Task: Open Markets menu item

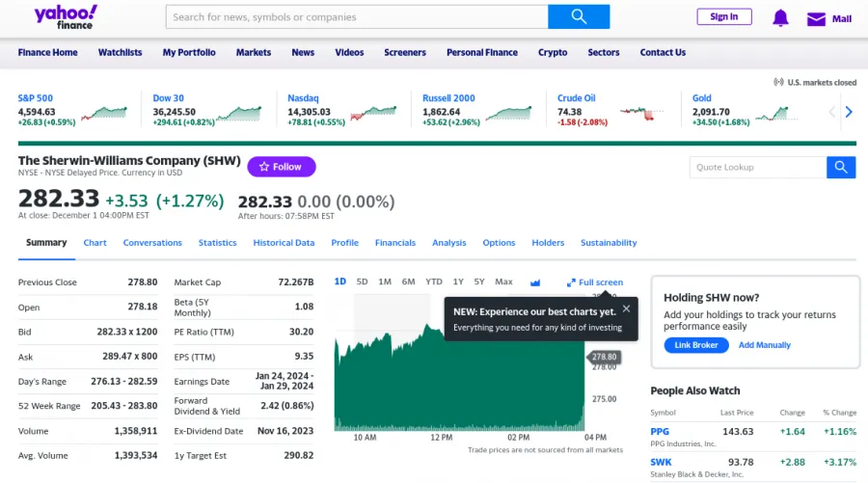Action: click(x=254, y=53)
